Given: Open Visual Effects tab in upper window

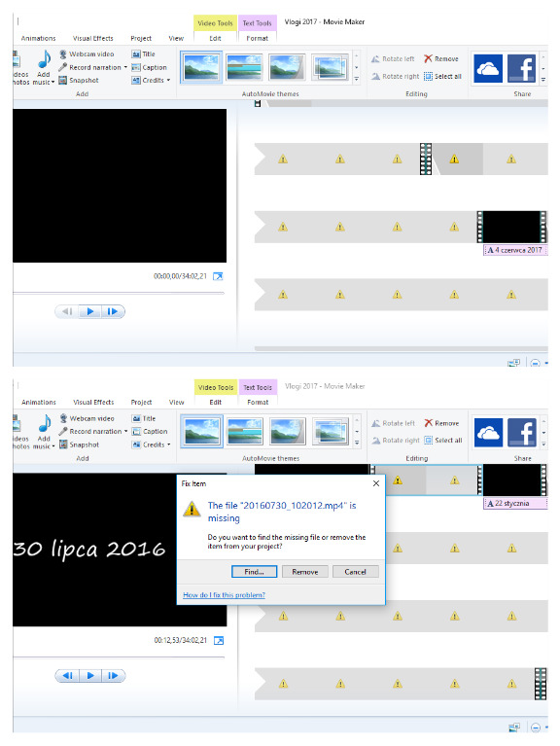Looking at the screenshot, I should (92, 38).
